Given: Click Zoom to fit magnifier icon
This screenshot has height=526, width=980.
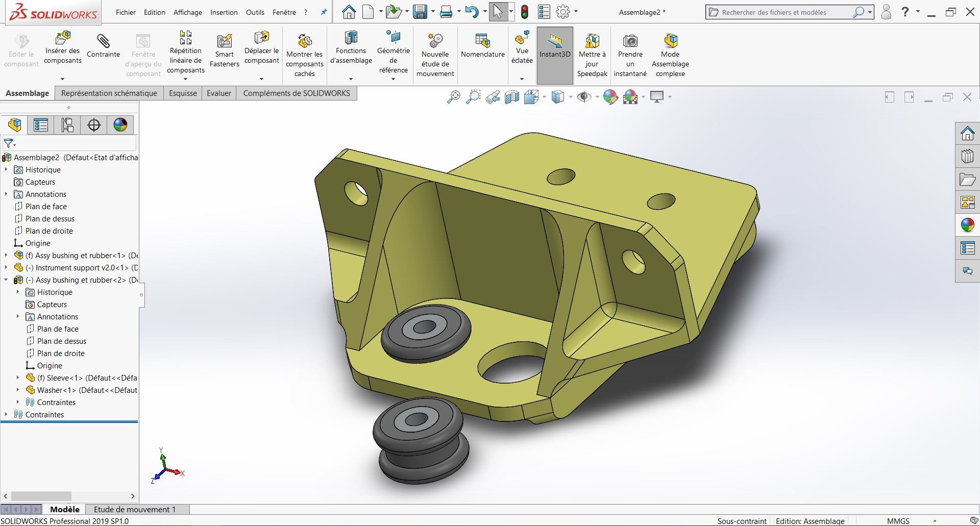Looking at the screenshot, I should pos(453,97).
